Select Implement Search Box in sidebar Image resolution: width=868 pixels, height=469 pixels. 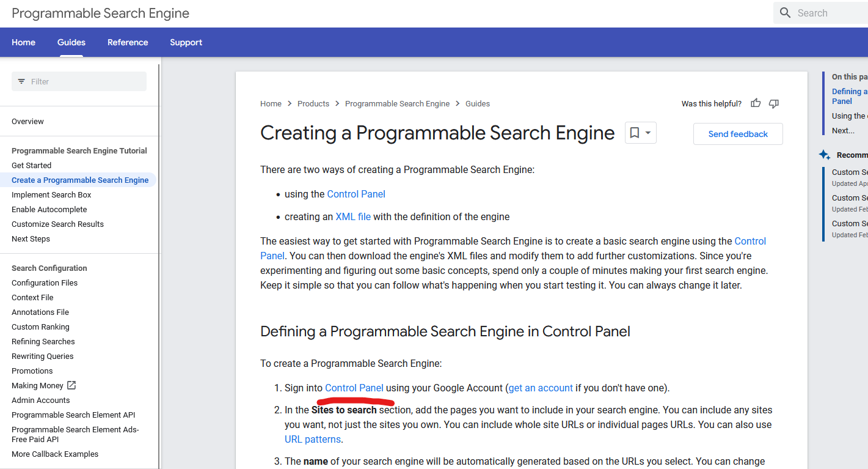click(51, 194)
